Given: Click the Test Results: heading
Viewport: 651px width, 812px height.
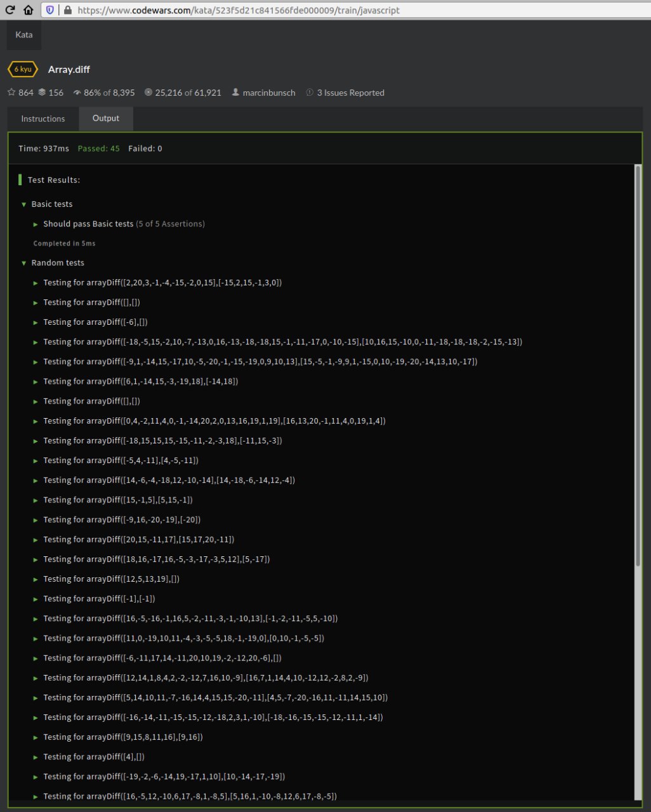Looking at the screenshot, I should pos(54,180).
